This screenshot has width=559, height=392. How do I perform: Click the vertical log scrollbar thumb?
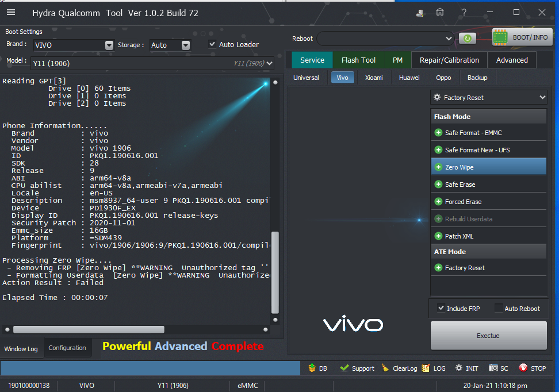(x=275, y=272)
